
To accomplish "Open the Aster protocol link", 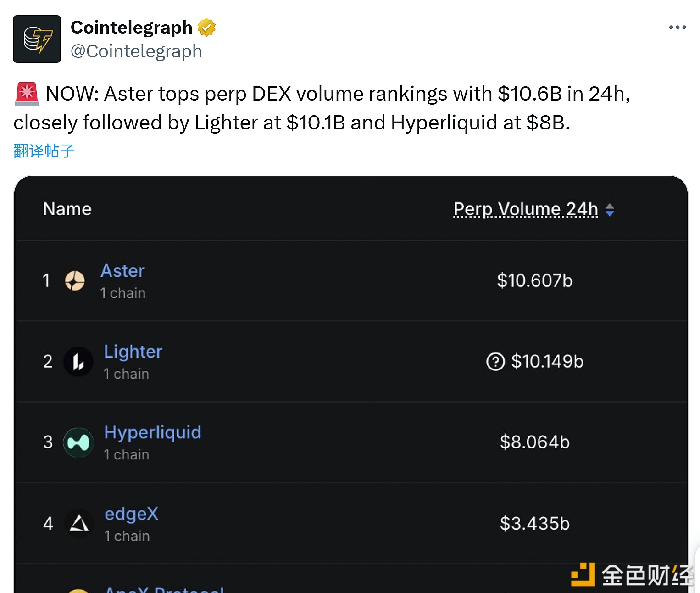I will point(122,271).
